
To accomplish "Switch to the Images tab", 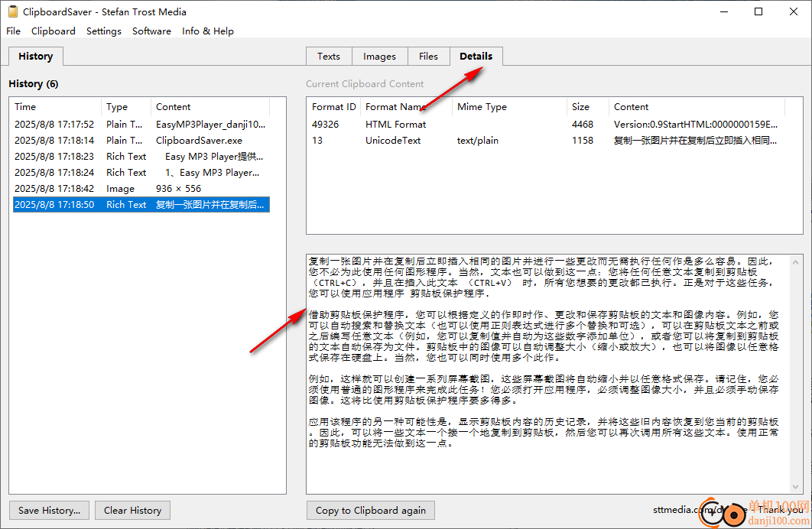I will tap(379, 57).
